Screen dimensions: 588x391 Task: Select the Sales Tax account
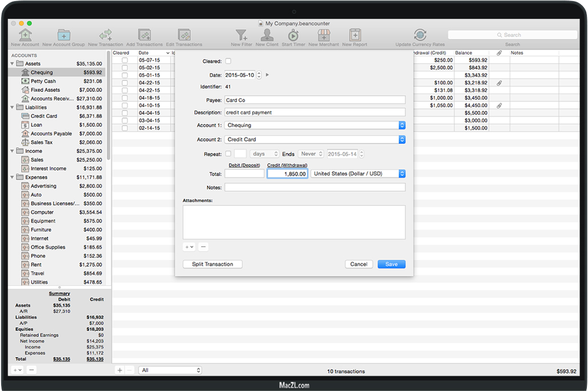41,142
